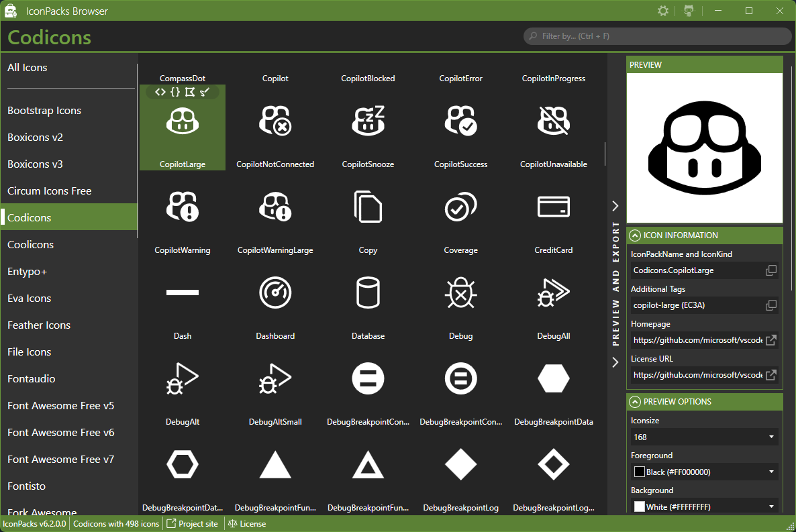Collapse Preview and Export panel, upper chevron
This screenshot has height=532, width=796.
[x=615, y=205]
